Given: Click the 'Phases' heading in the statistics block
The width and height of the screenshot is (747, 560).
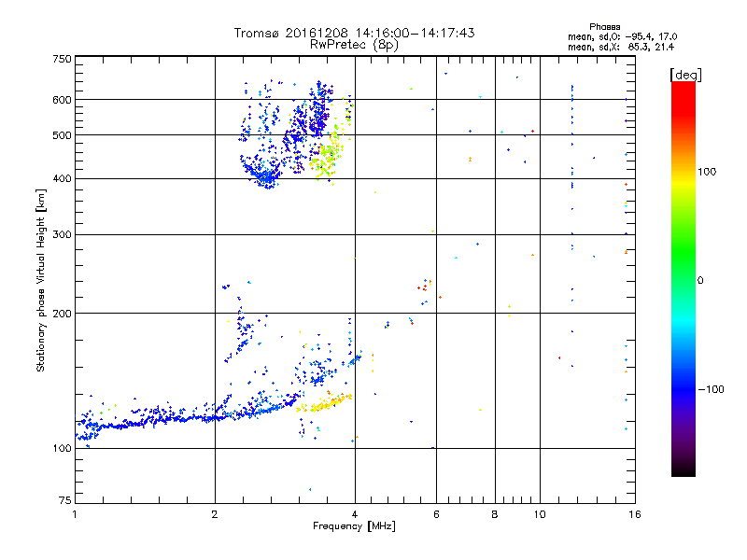Looking at the screenshot, I should click(x=604, y=27).
